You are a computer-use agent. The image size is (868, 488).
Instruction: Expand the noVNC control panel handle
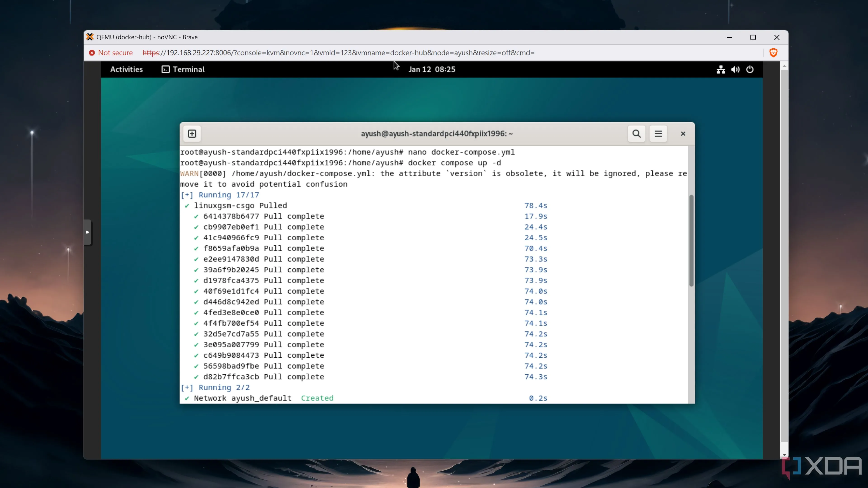[87, 232]
